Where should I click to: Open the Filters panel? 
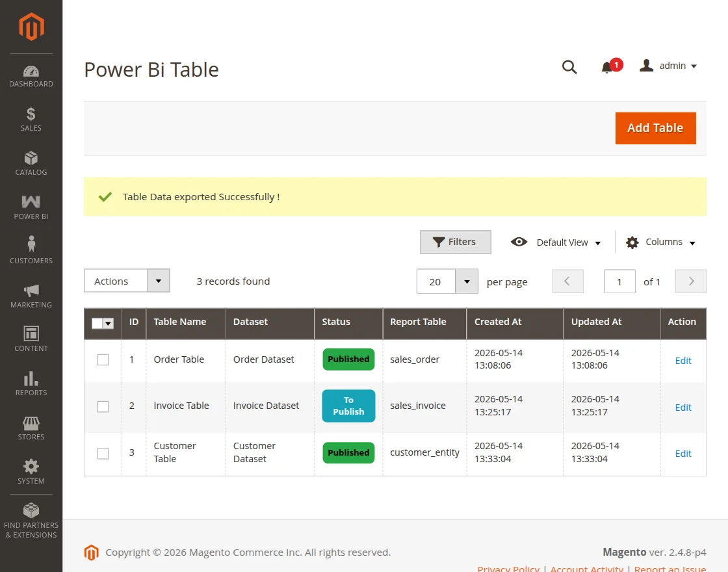click(456, 242)
